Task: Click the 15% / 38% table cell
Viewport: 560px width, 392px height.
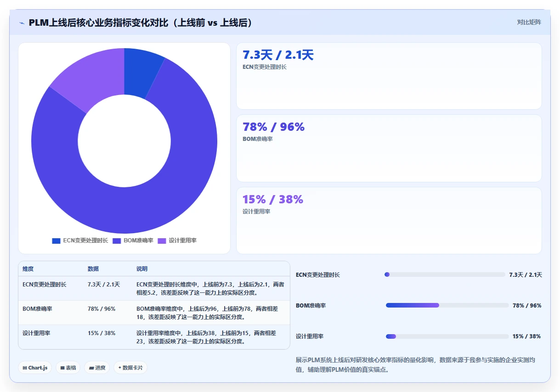Action: [102, 333]
